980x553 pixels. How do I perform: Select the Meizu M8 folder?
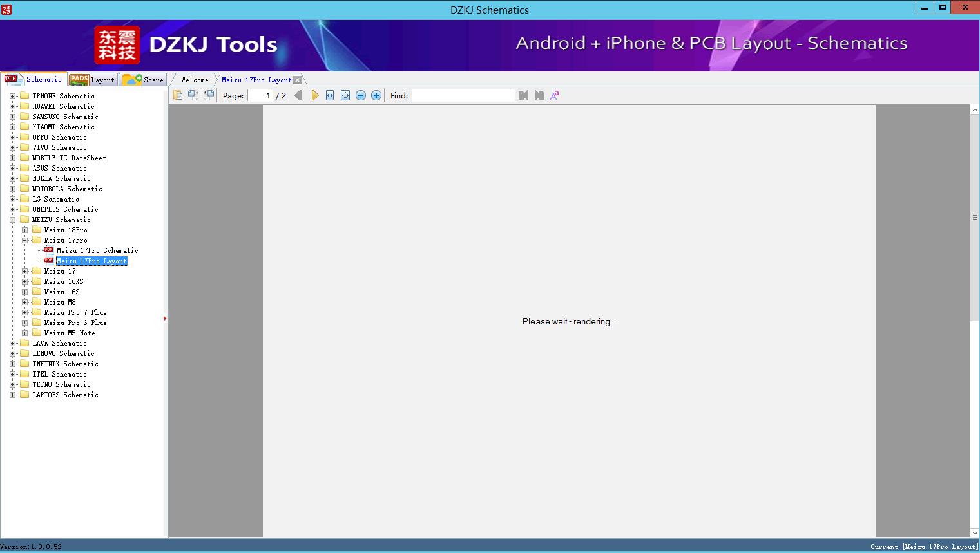[60, 302]
